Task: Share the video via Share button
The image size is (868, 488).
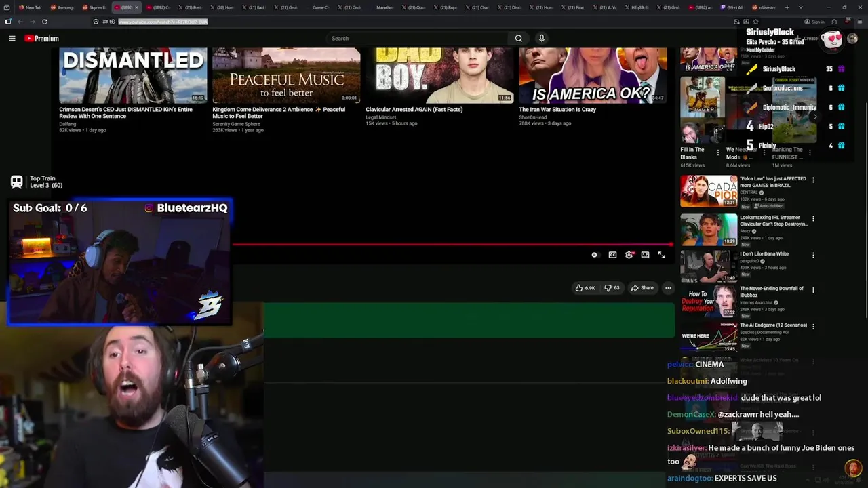Action: 642,288
